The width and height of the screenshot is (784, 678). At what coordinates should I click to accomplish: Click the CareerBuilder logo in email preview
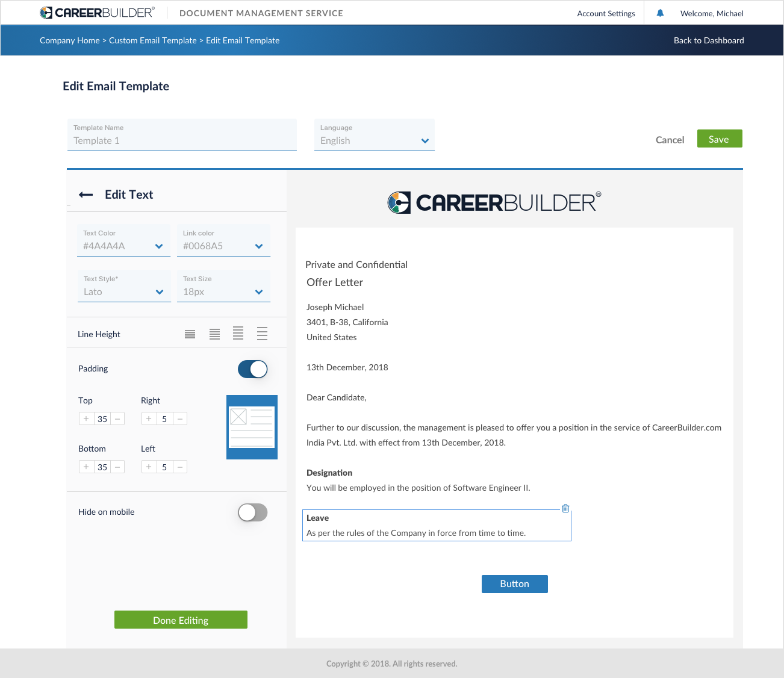click(x=494, y=203)
